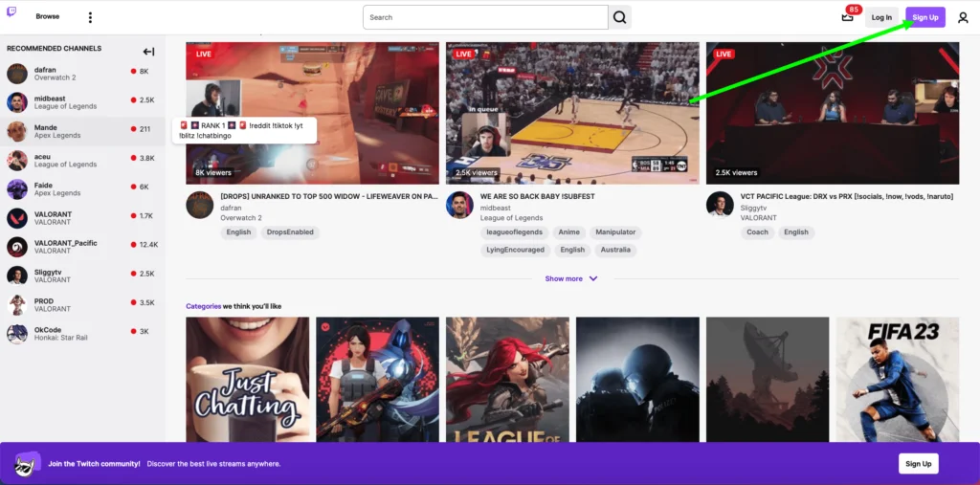Open the soldier category cover with dark helmets
980x485 pixels.
(x=637, y=380)
